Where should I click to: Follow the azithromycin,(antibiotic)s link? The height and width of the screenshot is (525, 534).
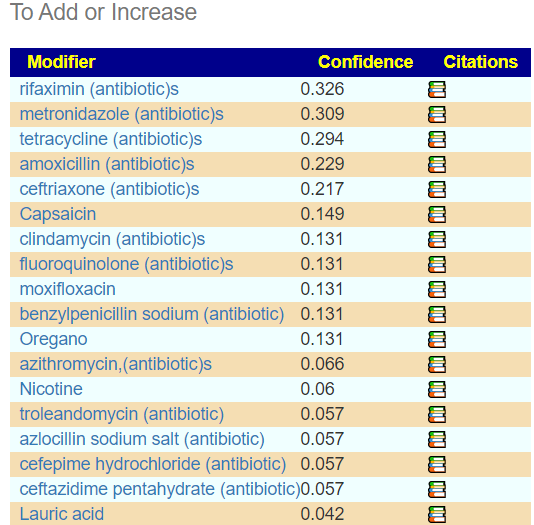(116, 364)
